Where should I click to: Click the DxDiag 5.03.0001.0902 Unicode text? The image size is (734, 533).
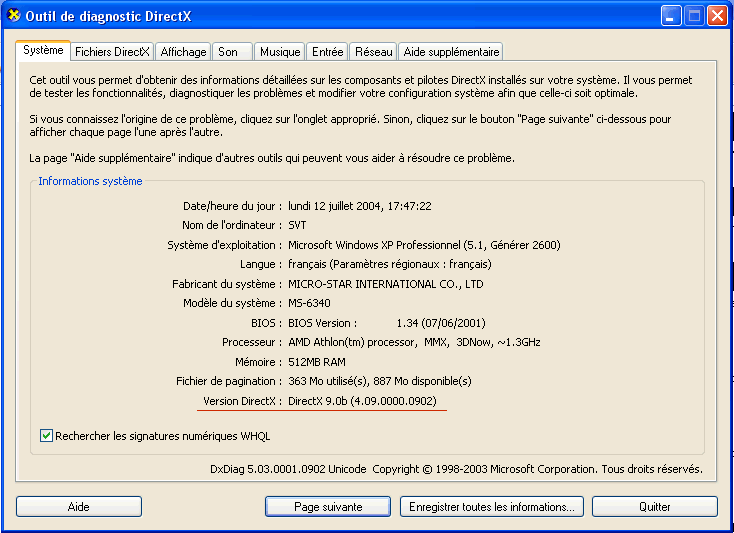click(x=288, y=469)
